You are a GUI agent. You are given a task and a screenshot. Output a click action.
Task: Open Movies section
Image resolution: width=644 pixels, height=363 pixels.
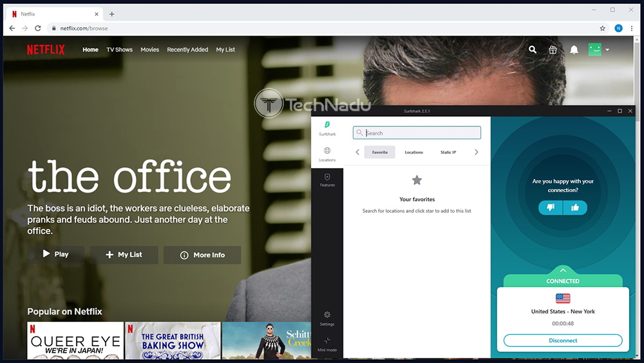149,50
